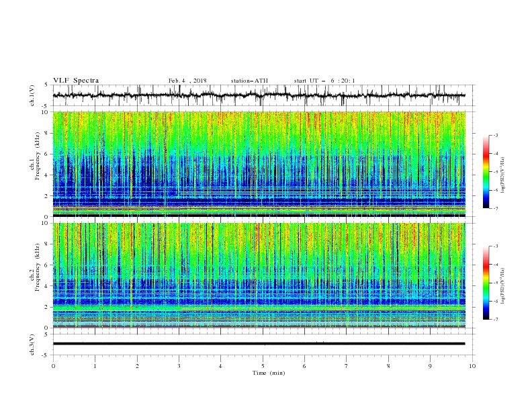
Task: Click the "-3" tick on upper colorbar
Action: (x=496, y=135)
